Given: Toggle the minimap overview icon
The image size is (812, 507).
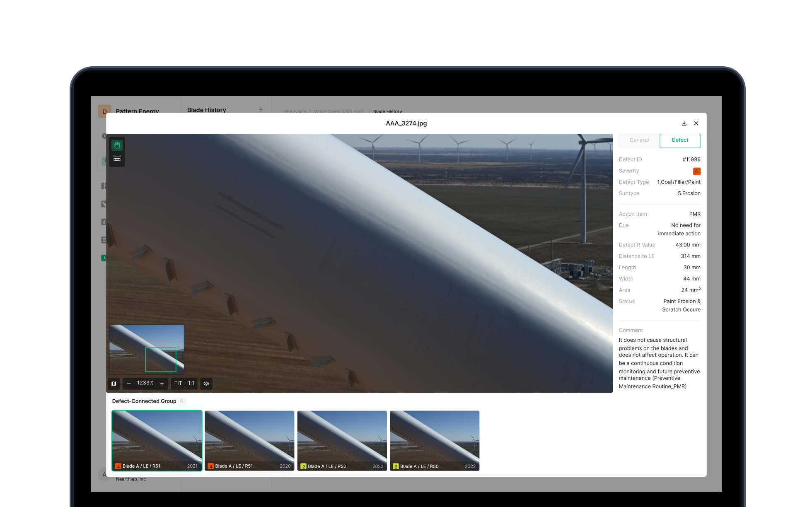Looking at the screenshot, I should pos(114,384).
